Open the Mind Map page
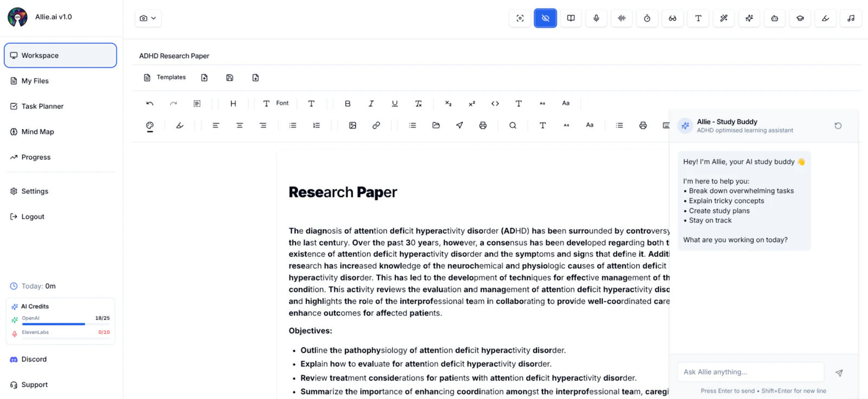The height and width of the screenshot is (399, 868). click(x=60, y=132)
